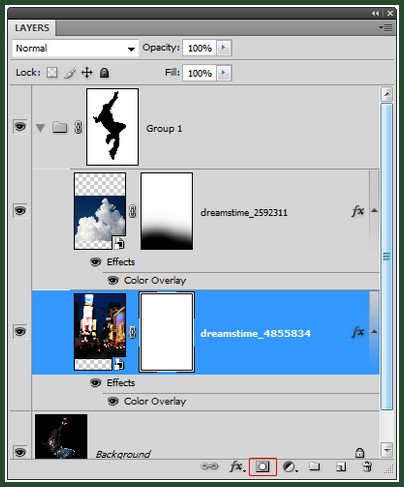Create new fill or adjustment layer
404x487 pixels.
pyautogui.click(x=290, y=467)
